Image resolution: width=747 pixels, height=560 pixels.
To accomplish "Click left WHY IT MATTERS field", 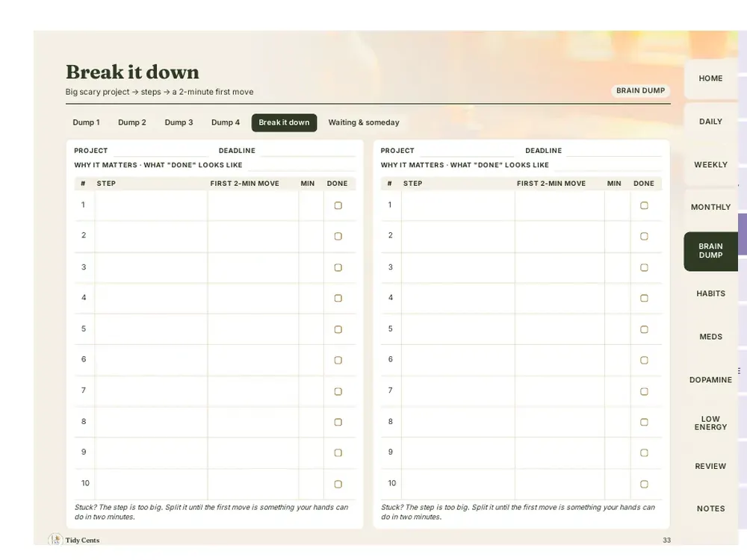I will pos(302,165).
